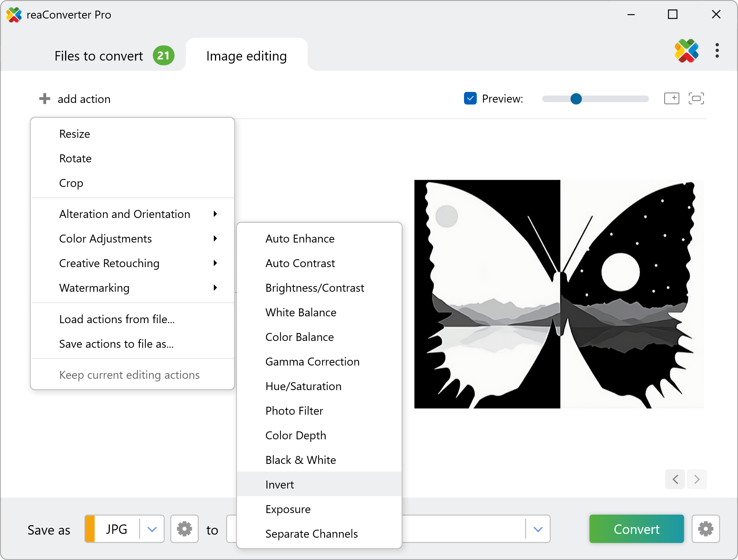
Task: Select Invert from color adjustments
Action: [280, 485]
